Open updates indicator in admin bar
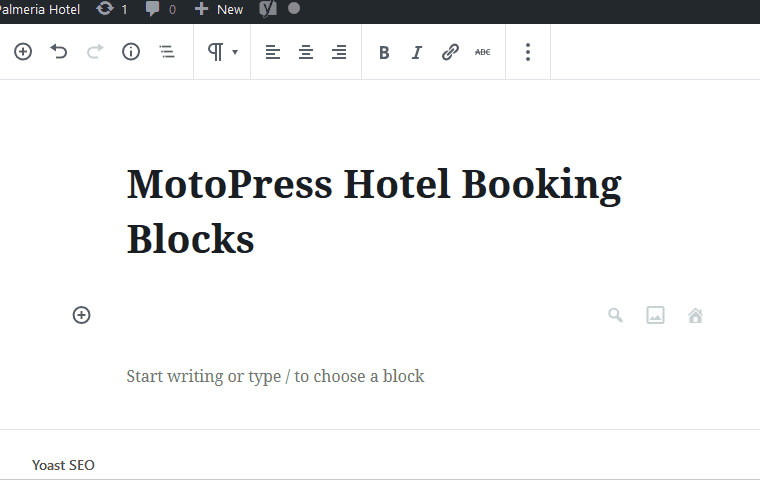Image resolution: width=760 pixels, height=480 pixels. [x=111, y=9]
